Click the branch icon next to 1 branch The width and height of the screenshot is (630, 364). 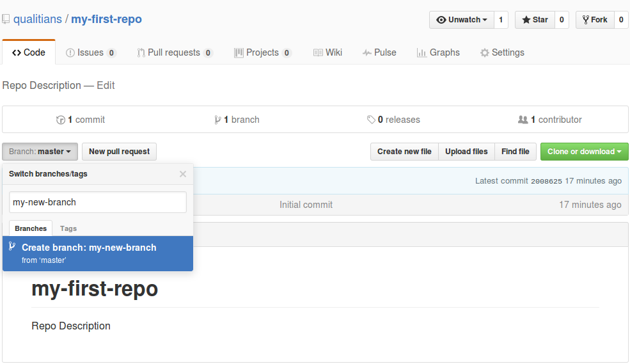pyautogui.click(x=217, y=120)
